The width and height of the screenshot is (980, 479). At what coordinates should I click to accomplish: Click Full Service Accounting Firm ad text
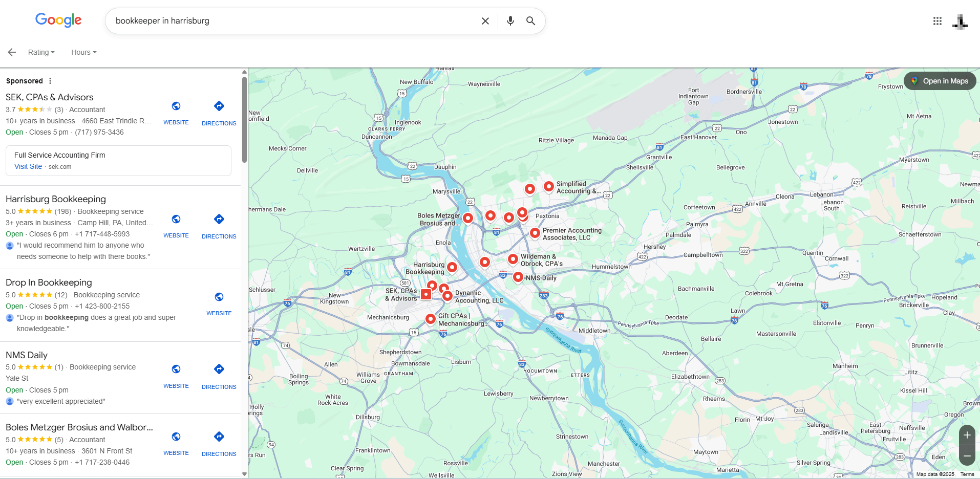tap(60, 155)
